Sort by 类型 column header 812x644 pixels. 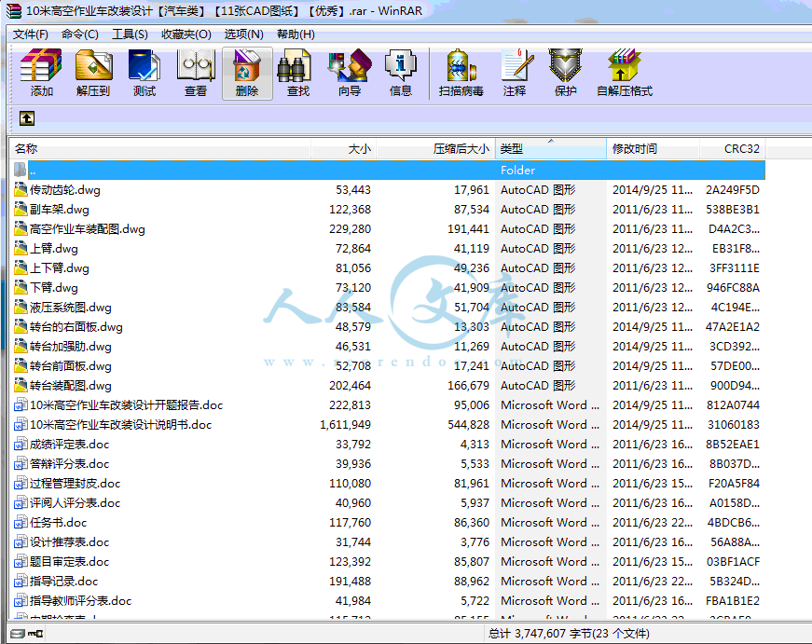tap(550, 149)
